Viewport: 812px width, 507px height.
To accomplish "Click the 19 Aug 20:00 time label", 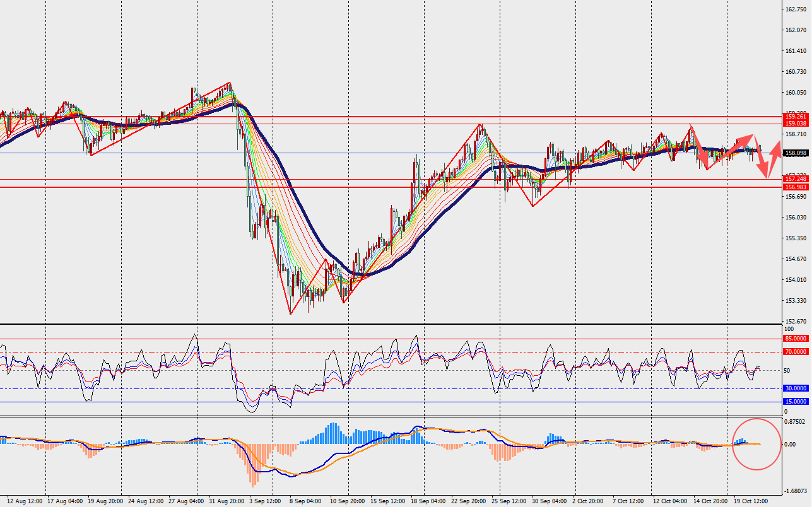I will click(105, 501).
